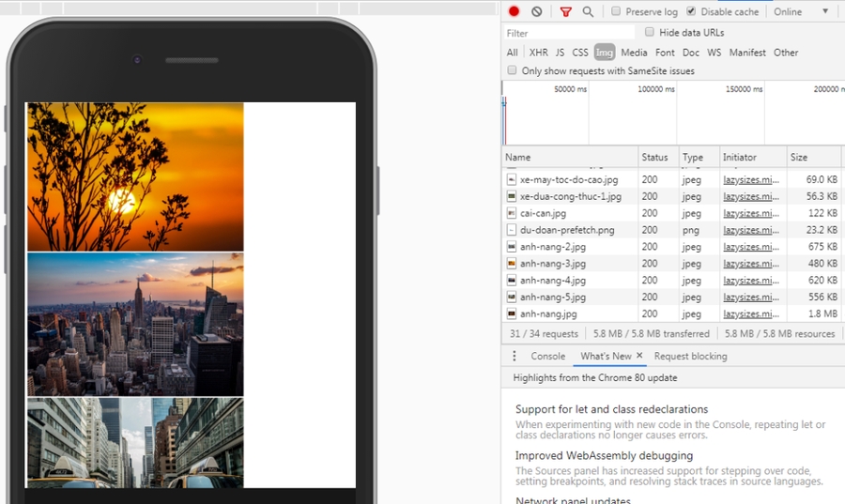Select the XHR request type filter
This screenshot has width=845, height=504.
pyautogui.click(x=538, y=53)
